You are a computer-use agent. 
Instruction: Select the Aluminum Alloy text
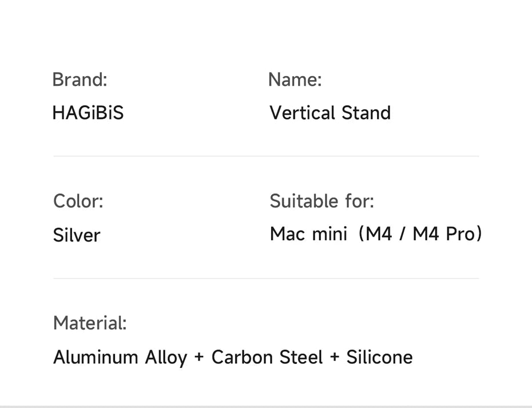(120, 357)
